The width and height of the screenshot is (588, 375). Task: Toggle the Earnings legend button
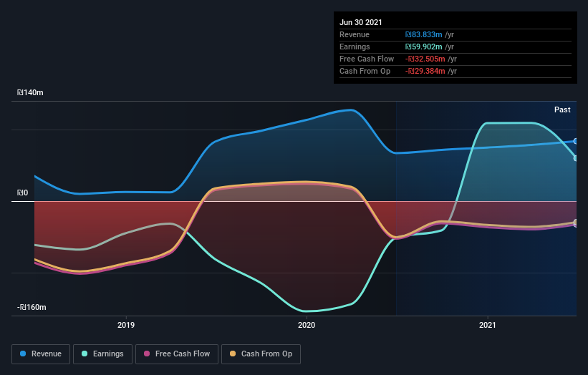102,354
